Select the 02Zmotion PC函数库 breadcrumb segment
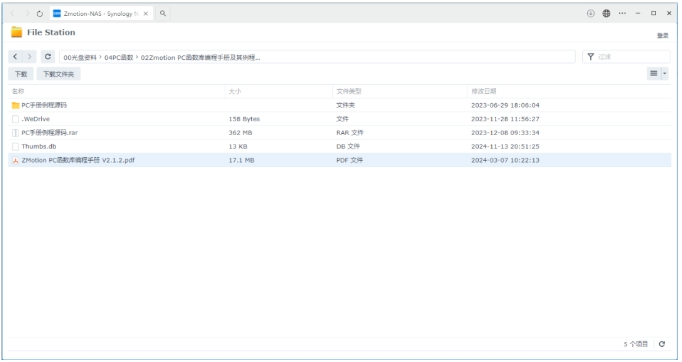This screenshot has height=362, width=682. [201, 57]
